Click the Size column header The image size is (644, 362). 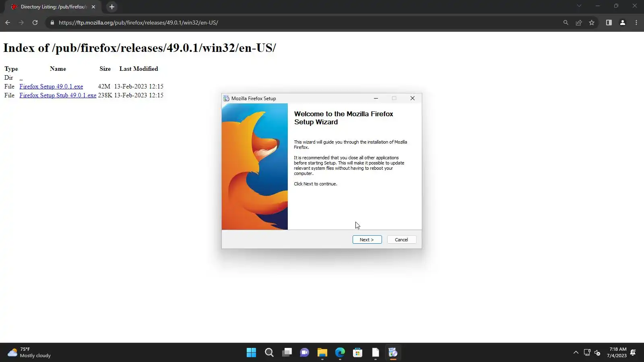[105, 69]
